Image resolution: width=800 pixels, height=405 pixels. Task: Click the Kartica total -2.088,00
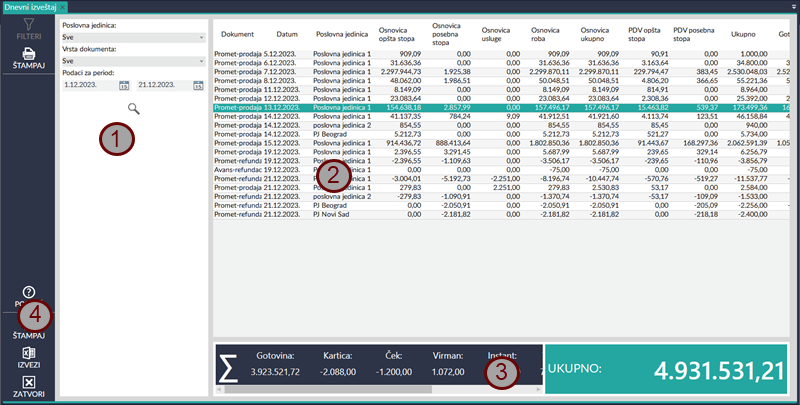point(338,372)
